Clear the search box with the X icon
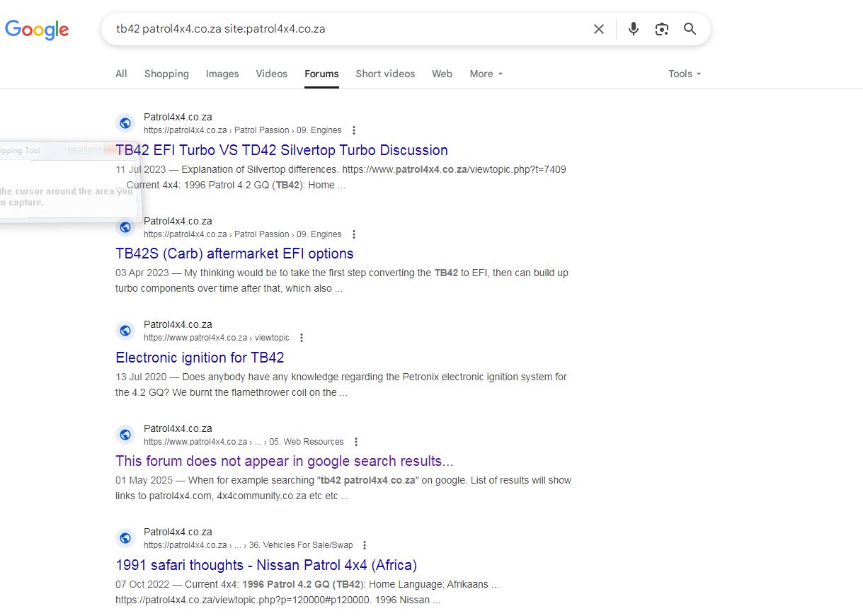Viewport: 863px width, 616px height. click(x=599, y=29)
